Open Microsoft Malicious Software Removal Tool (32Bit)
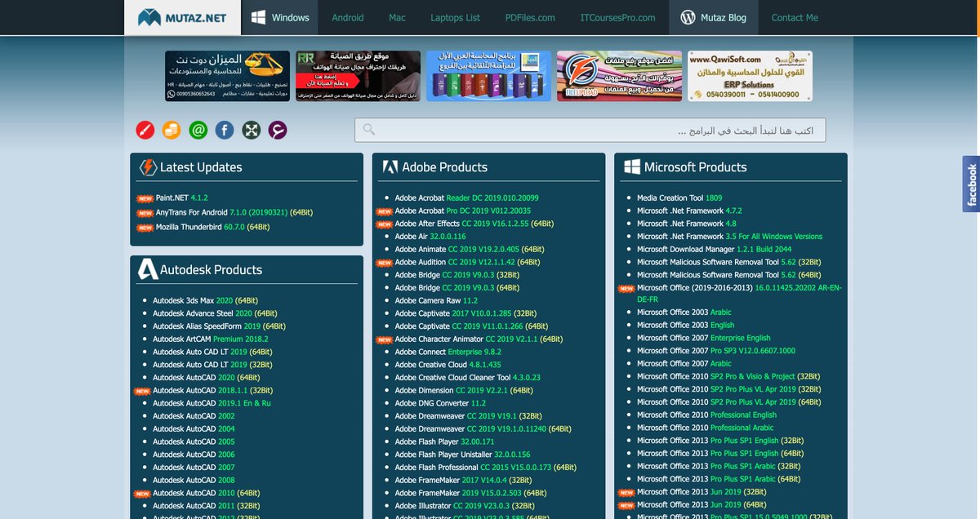The image size is (980, 519). (729, 262)
